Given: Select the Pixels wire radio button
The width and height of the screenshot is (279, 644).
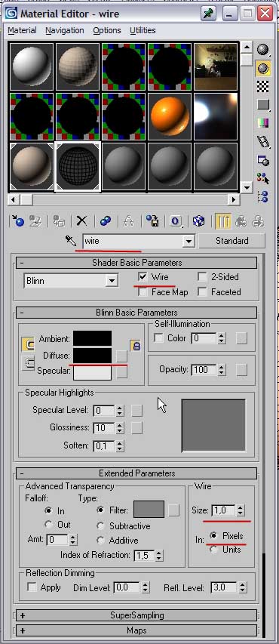Looking at the screenshot, I should pyautogui.click(x=213, y=536).
